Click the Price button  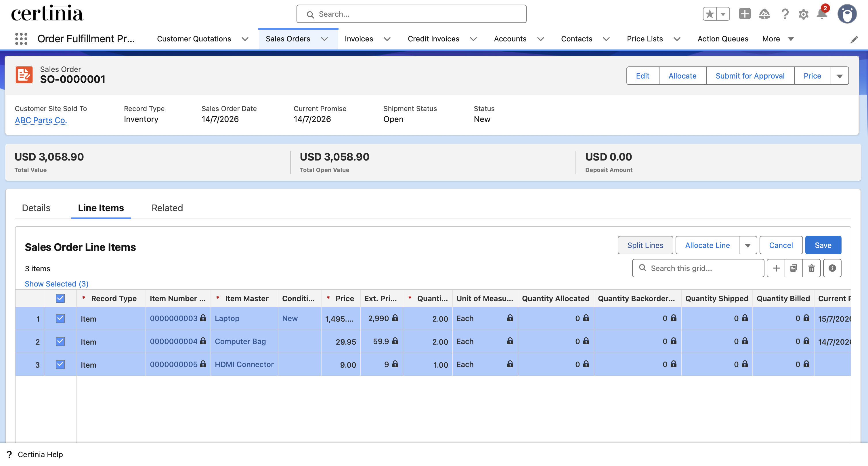click(812, 76)
